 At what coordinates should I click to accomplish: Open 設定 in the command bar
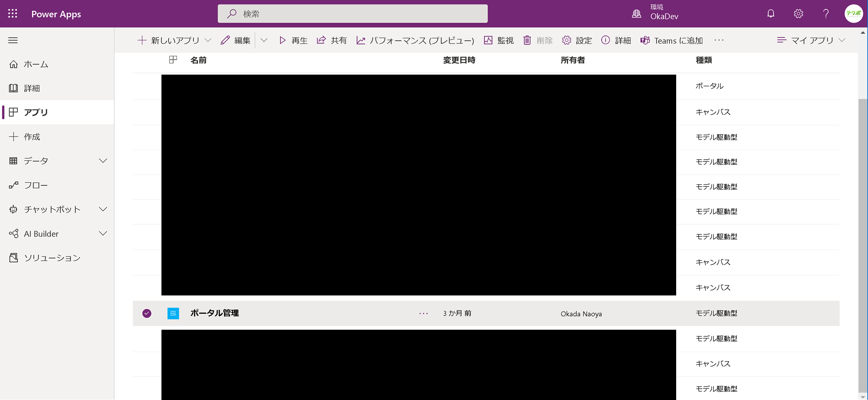(577, 40)
